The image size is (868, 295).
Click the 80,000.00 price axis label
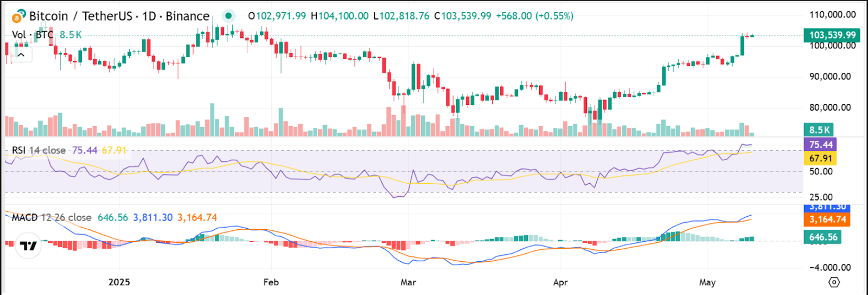pos(830,108)
